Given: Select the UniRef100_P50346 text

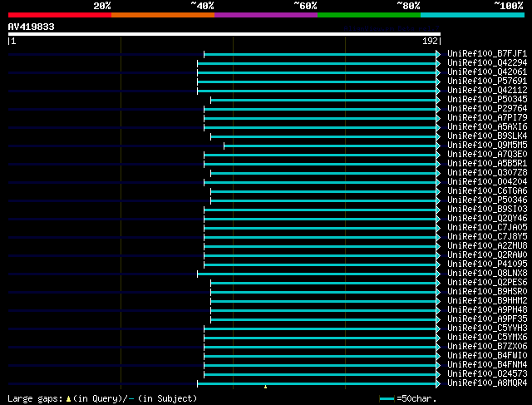Looking at the screenshot, I should coord(487,200).
